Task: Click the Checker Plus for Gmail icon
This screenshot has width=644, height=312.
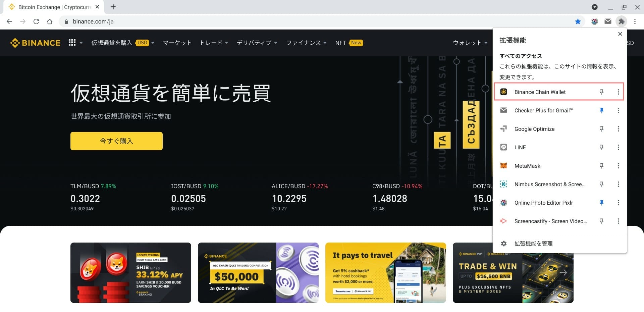Action: 503,110
